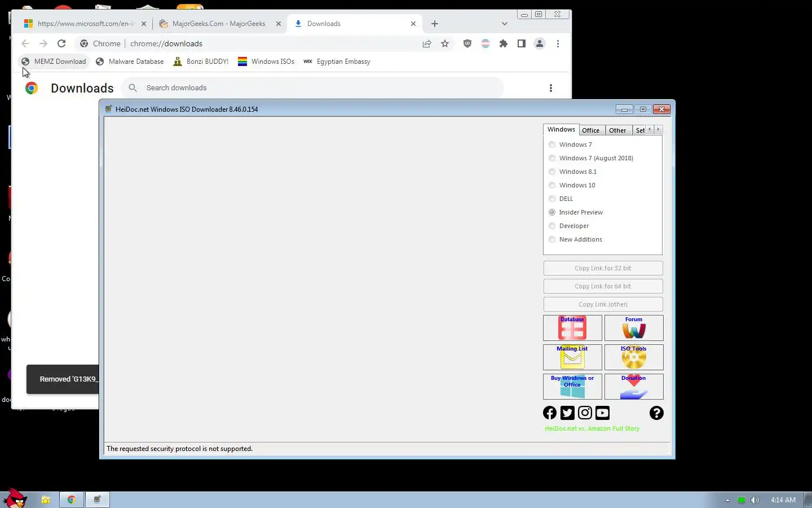This screenshot has width=812, height=508.
Task: Open the help question mark icon
Action: pos(656,413)
